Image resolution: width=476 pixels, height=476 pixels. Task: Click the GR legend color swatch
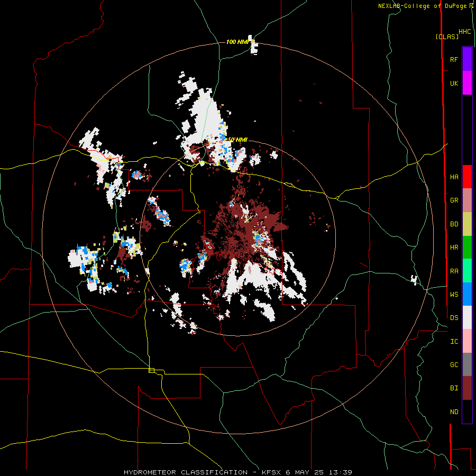pos(467,200)
